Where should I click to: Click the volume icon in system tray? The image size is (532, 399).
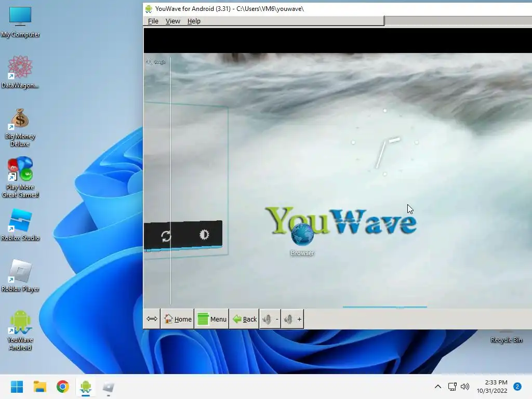pyautogui.click(x=465, y=387)
